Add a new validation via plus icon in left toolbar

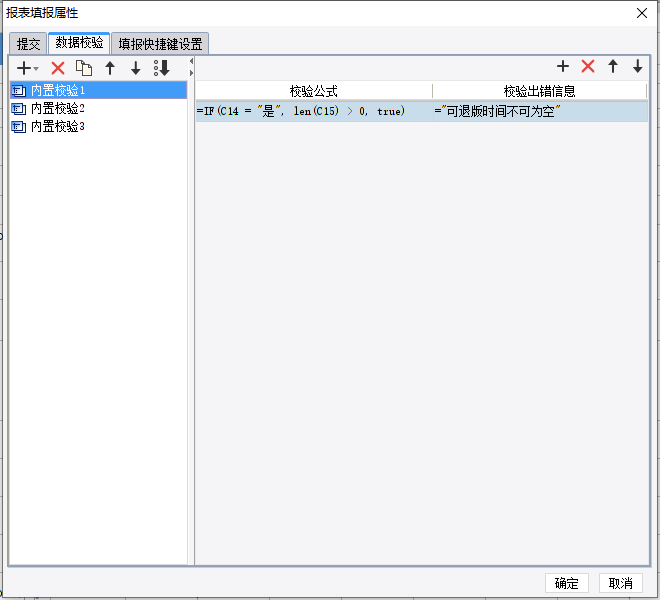[x=24, y=68]
